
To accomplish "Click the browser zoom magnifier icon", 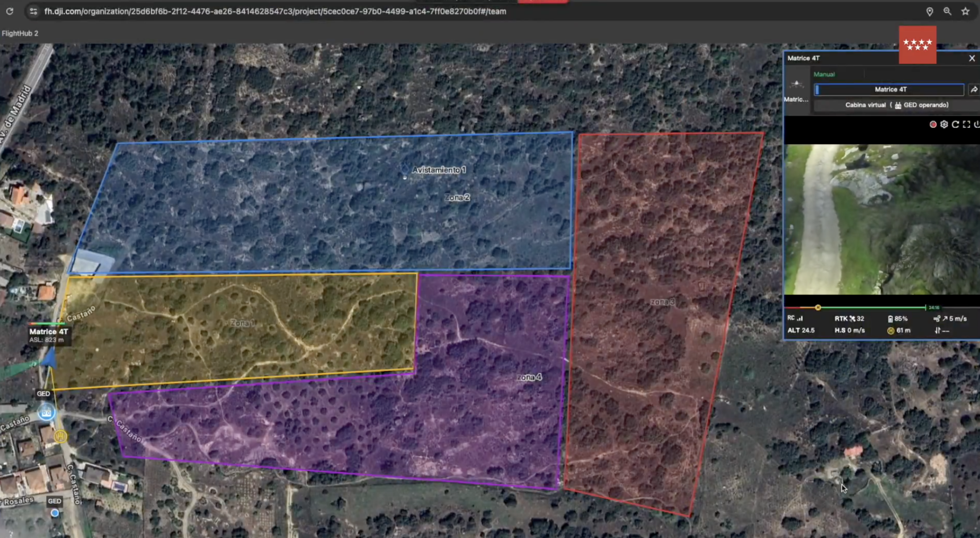I will click(x=947, y=11).
